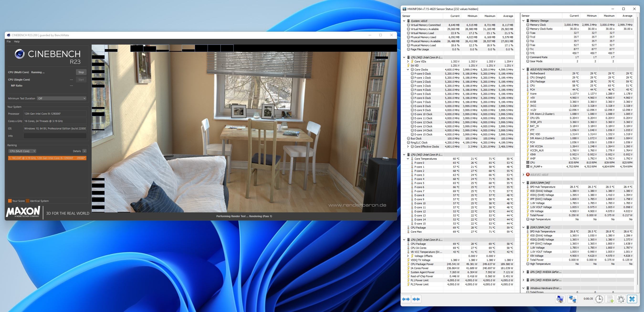
Task: Select the Physical Memory Used row
Action: (x=458, y=37)
